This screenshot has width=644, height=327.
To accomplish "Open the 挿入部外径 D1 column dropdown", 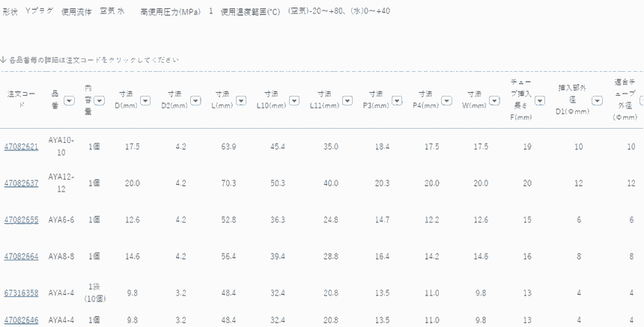I will click(597, 100).
